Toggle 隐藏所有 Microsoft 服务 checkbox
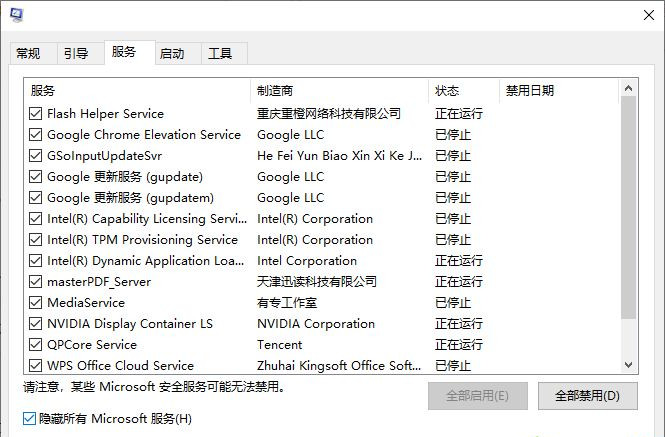The width and height of the screenshot is (665, 437). (29, 418)
